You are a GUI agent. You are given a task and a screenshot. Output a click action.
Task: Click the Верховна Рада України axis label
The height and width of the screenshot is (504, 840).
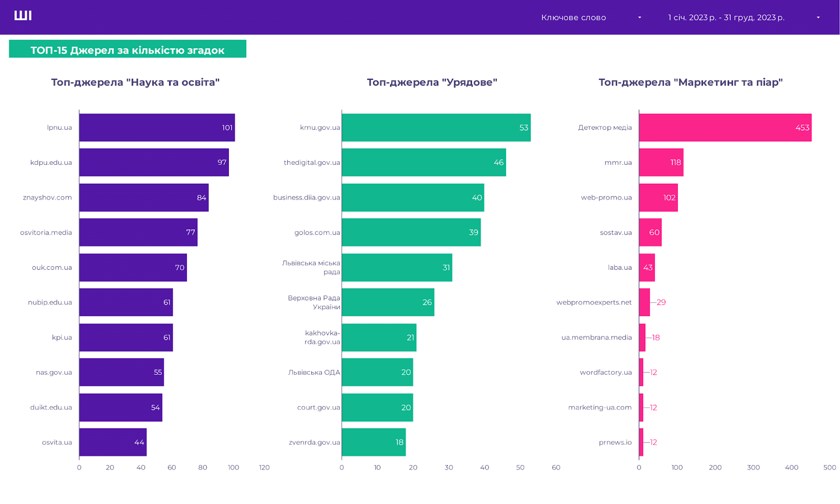coord(314,302)
